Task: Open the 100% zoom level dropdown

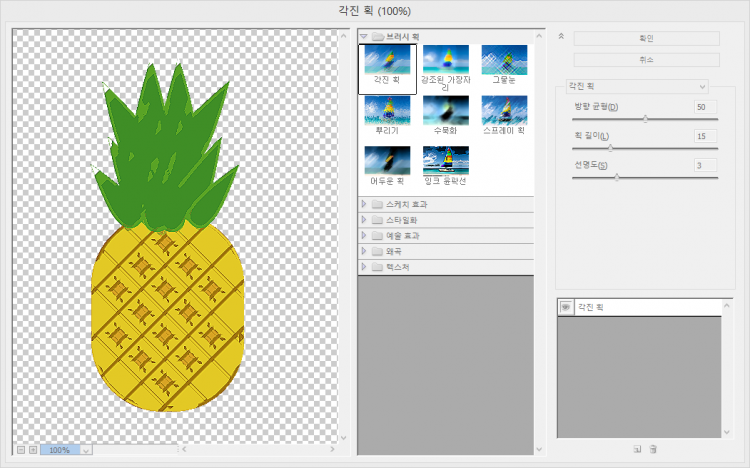Action: (x=85, y=450)
